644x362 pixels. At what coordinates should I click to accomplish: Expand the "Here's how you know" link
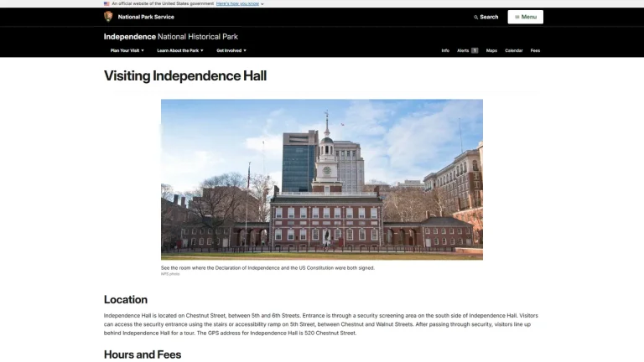(240, 3)
